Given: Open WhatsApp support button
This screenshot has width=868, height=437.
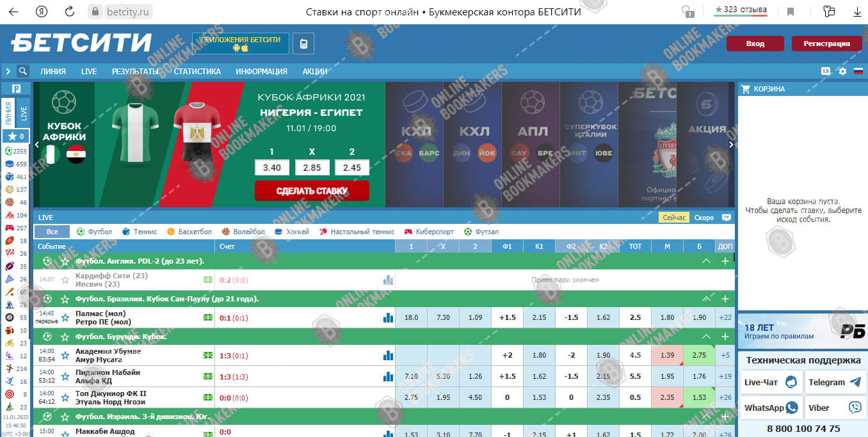Looking at the screenshot, I should point(771,408).
